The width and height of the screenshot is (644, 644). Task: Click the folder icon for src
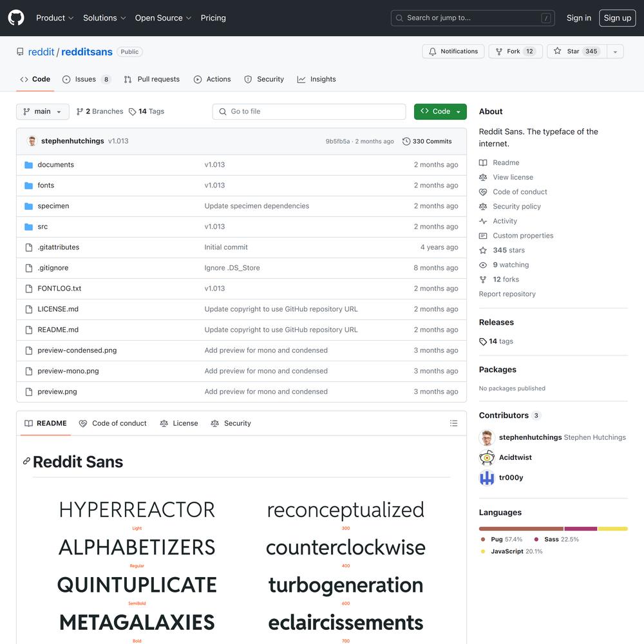click(x=28, y=226)
